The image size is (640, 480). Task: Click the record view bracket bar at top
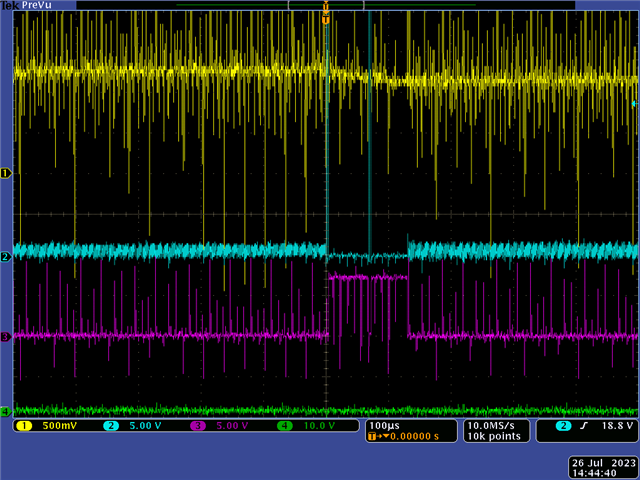coord(326,5)
